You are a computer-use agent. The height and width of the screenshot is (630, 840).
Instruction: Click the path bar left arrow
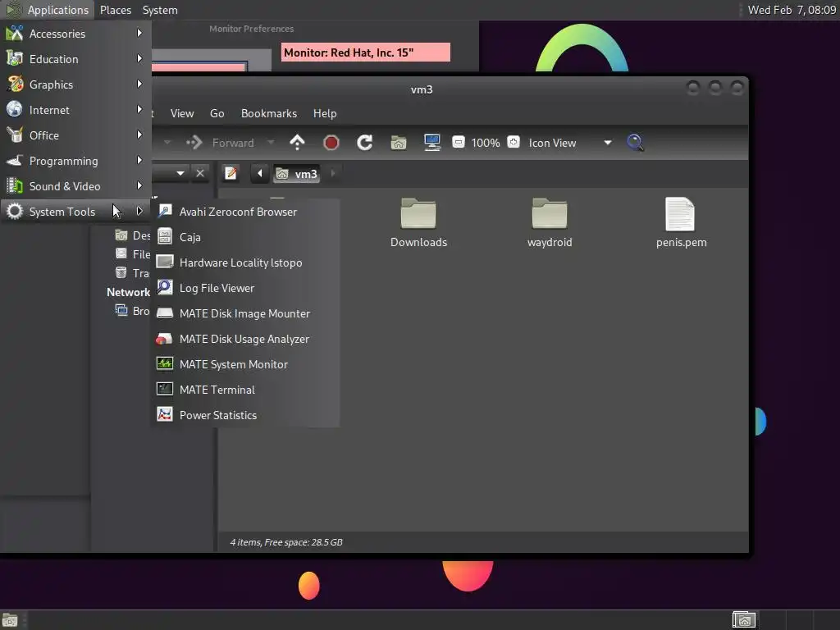[260, 174]
